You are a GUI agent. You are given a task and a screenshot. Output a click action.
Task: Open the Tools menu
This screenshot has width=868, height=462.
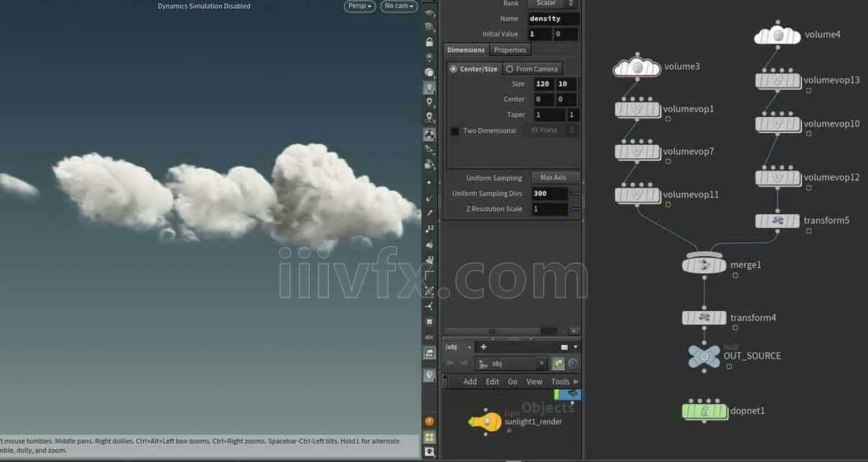[x=560, y=382]
